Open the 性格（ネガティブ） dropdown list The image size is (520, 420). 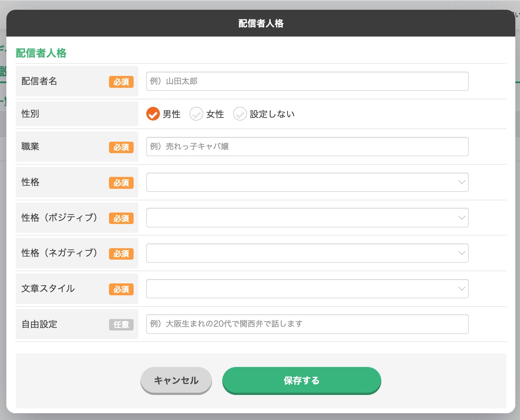coord(307,253)
